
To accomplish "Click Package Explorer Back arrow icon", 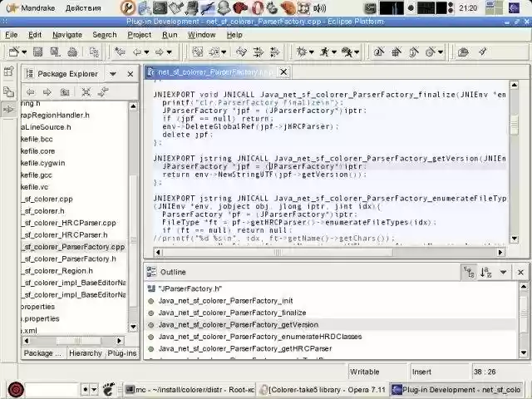I will pos(31,92).
